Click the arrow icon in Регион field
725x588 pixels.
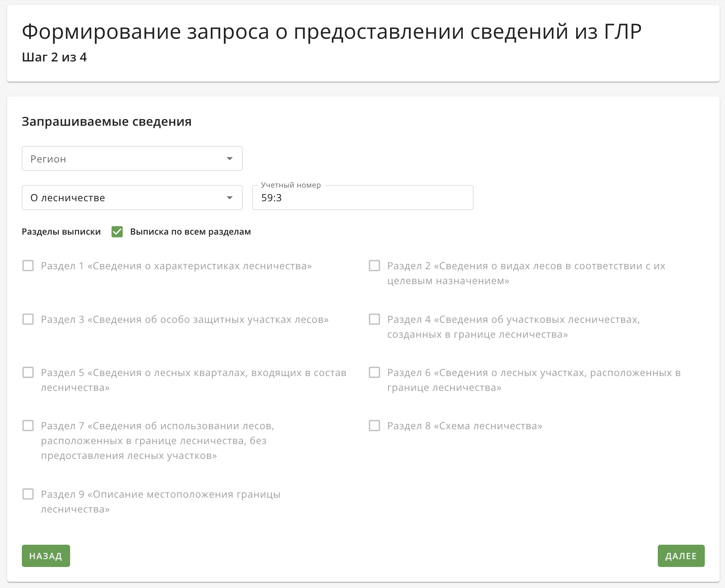click(x=230, y=159)
